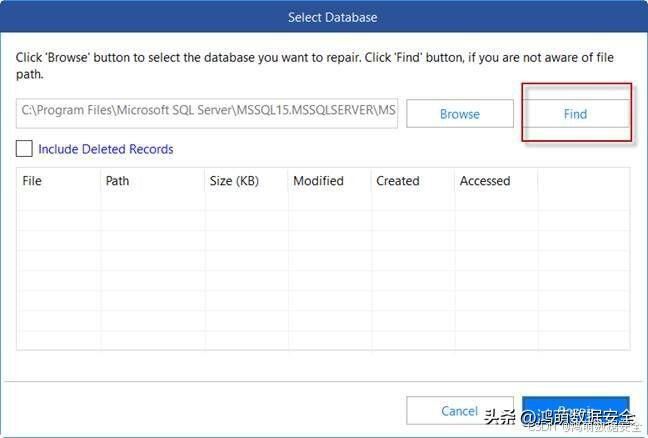648x438 pixels.
Task: Enable the Include Deleted Records checkbox
Action: pos(24,149)
